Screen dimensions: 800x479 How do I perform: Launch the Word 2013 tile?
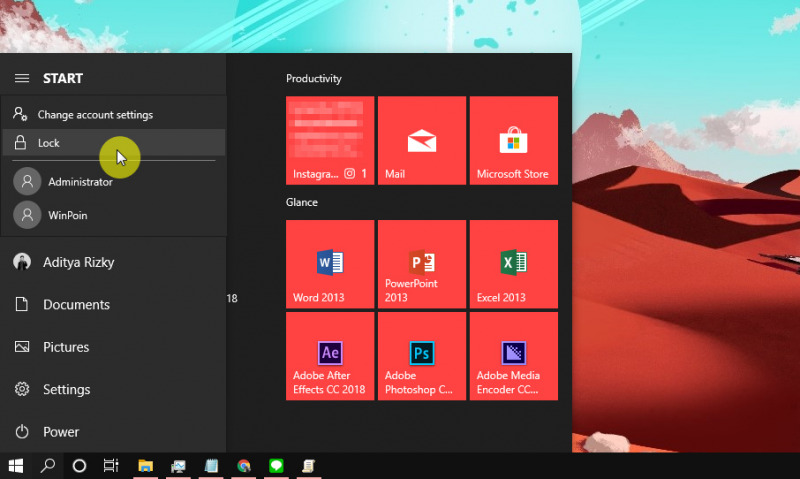(330, 264)
